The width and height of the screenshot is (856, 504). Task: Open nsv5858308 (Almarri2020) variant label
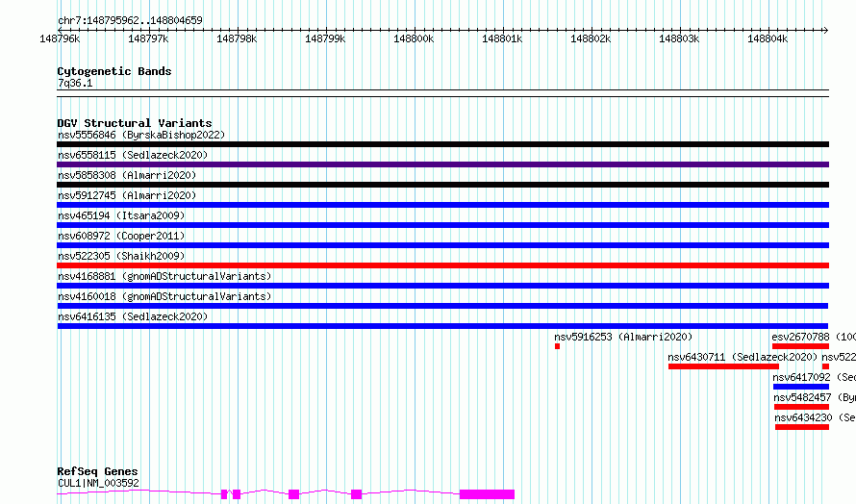click(x=127, y=175)
